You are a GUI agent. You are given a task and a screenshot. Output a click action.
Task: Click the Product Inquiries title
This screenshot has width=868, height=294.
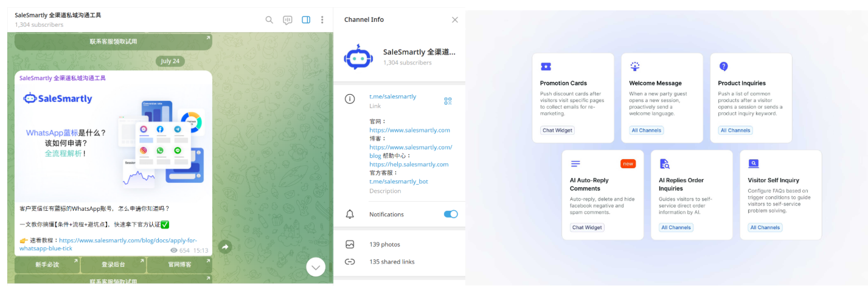click(x=742, y=83)
